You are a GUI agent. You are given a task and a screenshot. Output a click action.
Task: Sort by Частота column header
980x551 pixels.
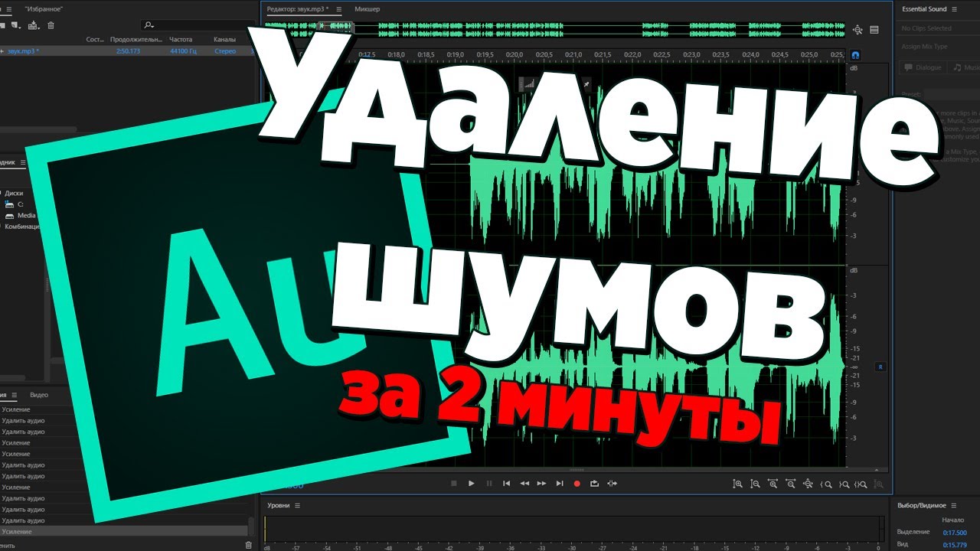click(181, 39)
